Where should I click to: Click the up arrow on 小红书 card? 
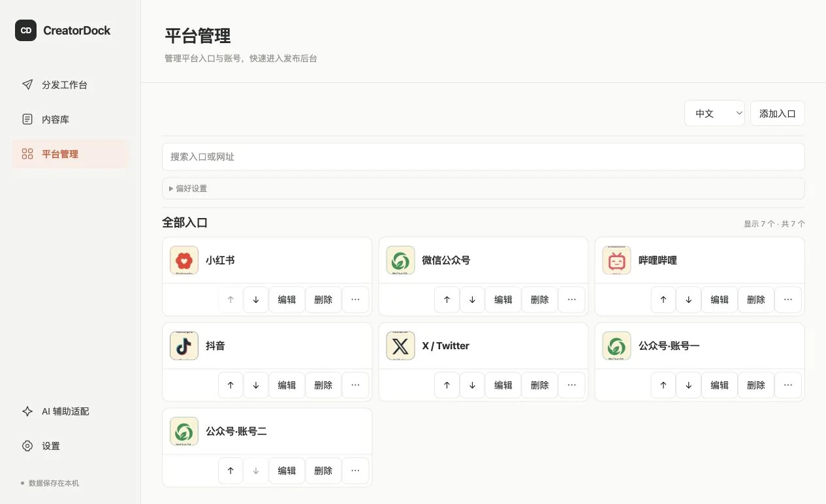(x=230, y=300)
